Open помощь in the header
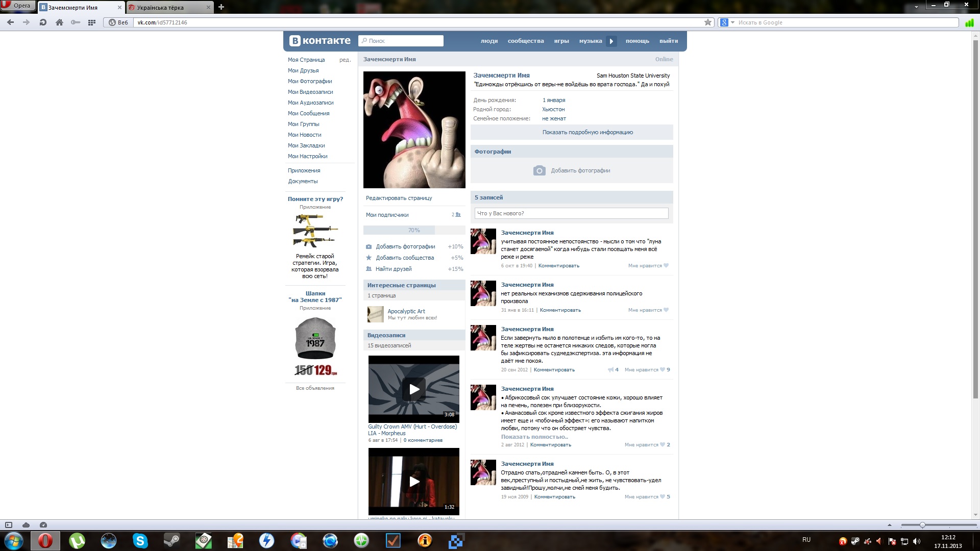980x551 pixels. (x=638, y=41)
